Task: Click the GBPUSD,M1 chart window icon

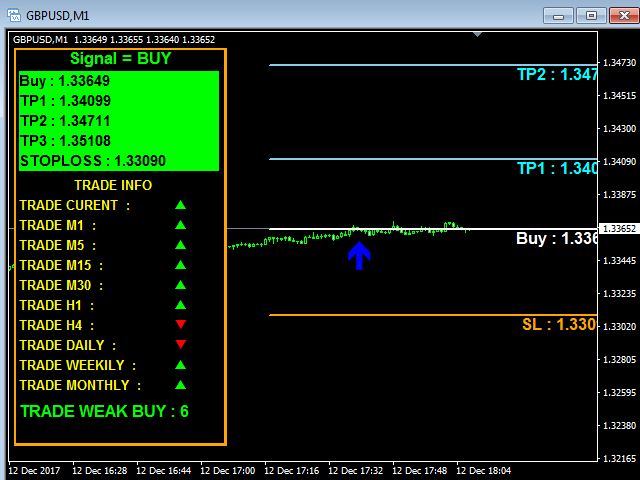Action: point(14,16)
